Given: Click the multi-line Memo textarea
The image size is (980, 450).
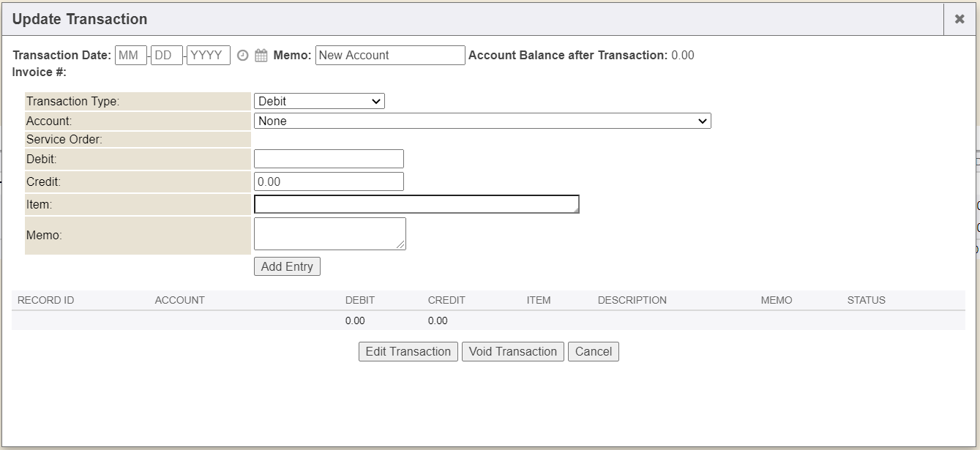Looking at the screenshot, I should tap(329, 233).
